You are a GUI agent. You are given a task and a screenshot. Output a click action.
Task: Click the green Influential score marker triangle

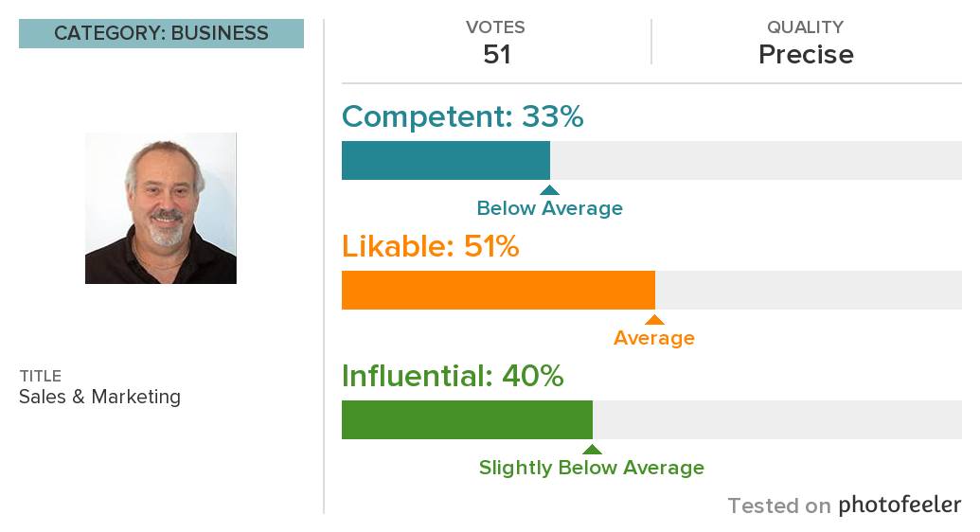pos(592,449)
